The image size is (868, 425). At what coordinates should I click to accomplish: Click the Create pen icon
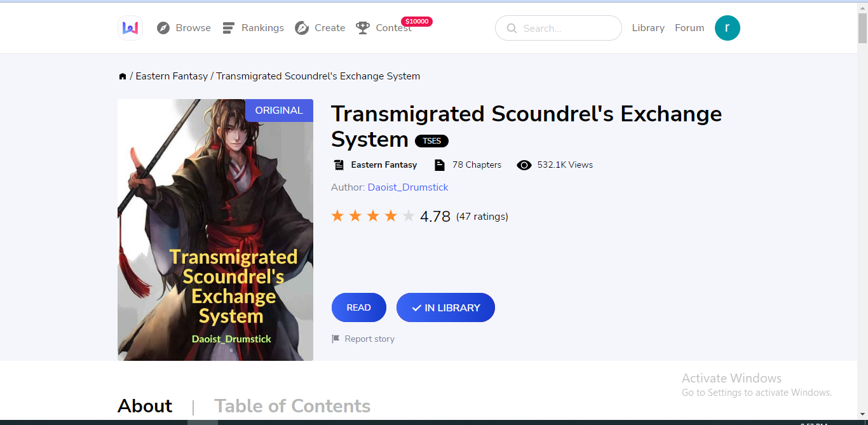[302, 28]
